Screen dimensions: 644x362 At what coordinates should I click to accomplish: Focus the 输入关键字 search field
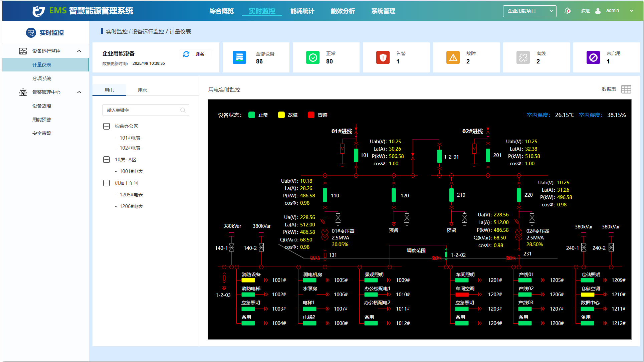click(146, 110)
